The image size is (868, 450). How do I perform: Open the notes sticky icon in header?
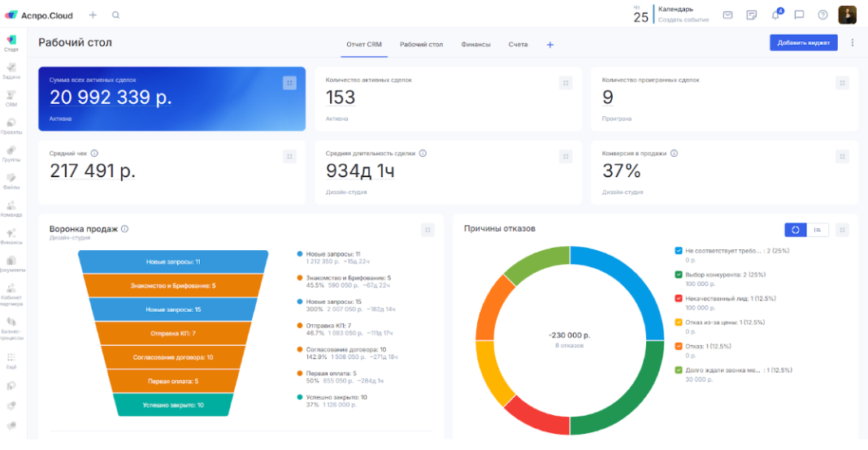pyautogui.click(x=751, y=15)
